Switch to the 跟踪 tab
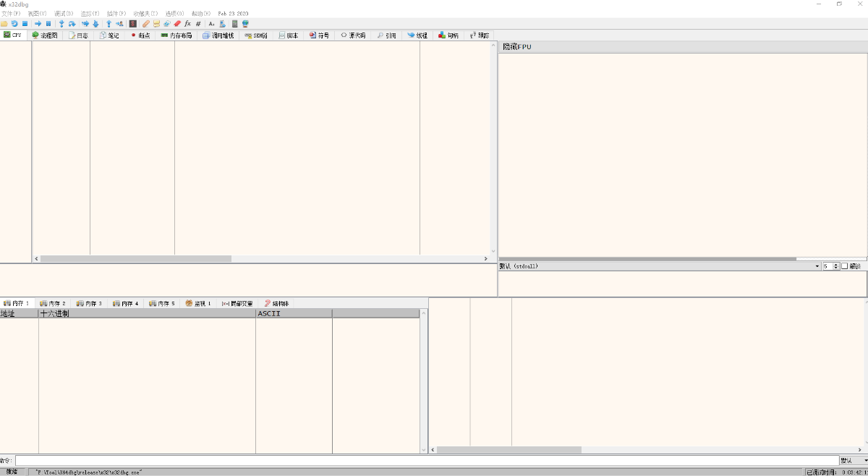The width and height of the screenshot is (868, 476). click(x=479, y=35)
